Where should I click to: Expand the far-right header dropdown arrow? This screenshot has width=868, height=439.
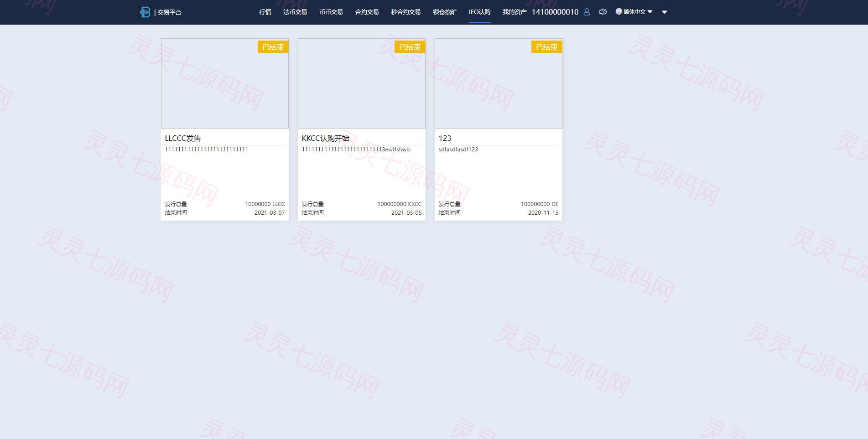pyautogui.click(x=665, y=12)
